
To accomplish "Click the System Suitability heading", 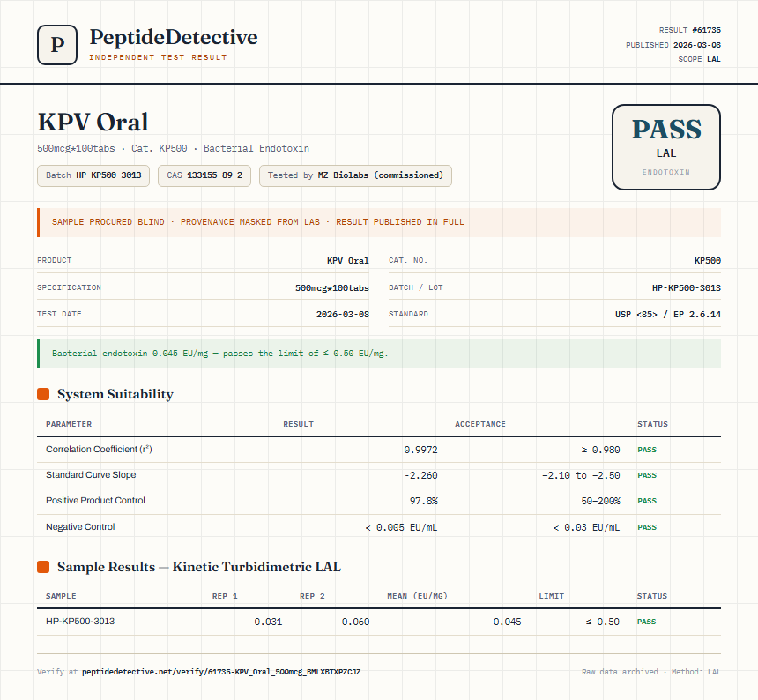I will pyautogui.click(x=115, y=394).
